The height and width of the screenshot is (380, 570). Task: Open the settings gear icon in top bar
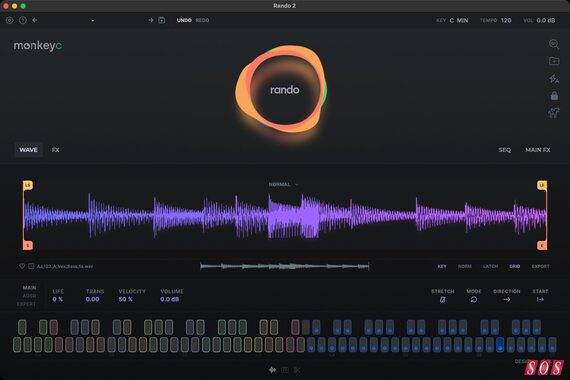tap(9, 20)
